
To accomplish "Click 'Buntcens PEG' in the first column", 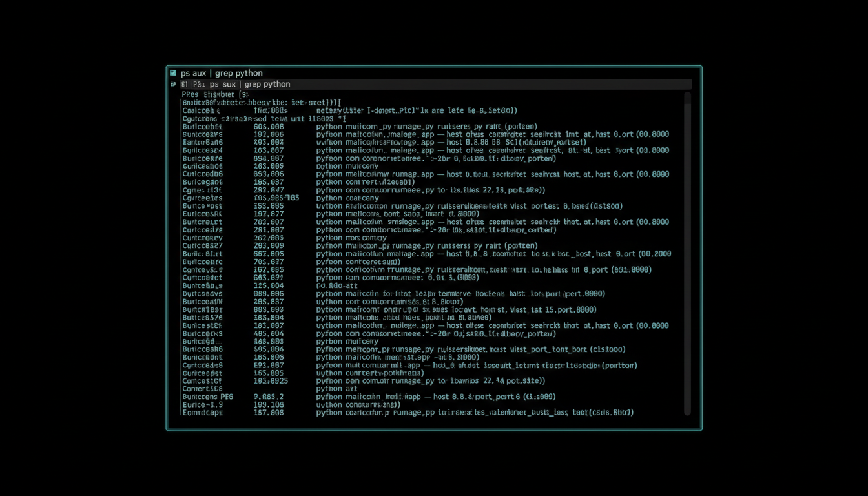I will point(208,397).
